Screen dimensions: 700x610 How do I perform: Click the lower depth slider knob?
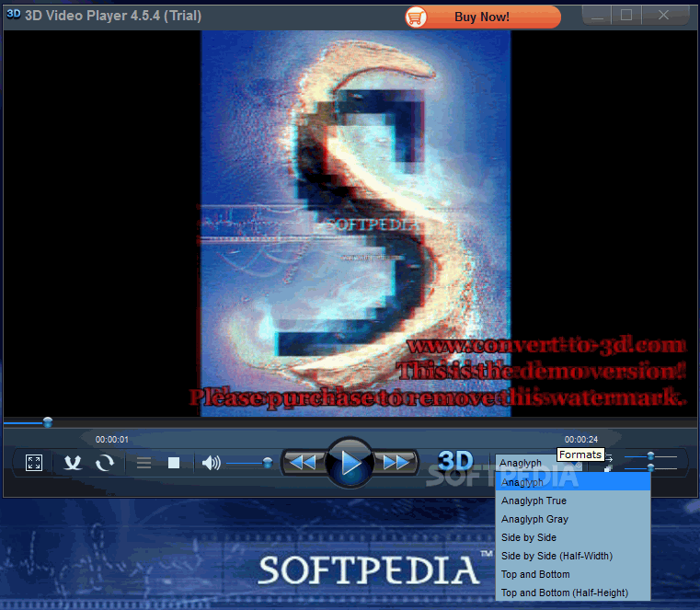click(x=651, y=467)
